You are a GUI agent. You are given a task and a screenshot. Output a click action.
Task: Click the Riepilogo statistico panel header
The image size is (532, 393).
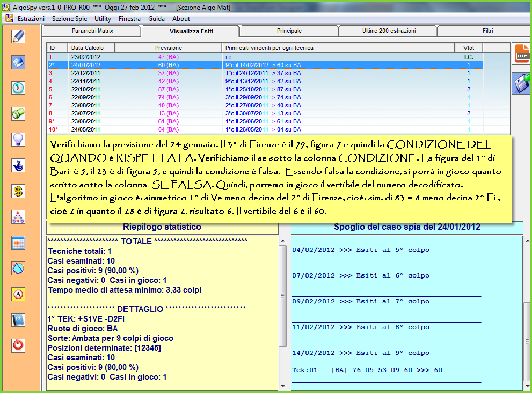(x=162, y=227)
